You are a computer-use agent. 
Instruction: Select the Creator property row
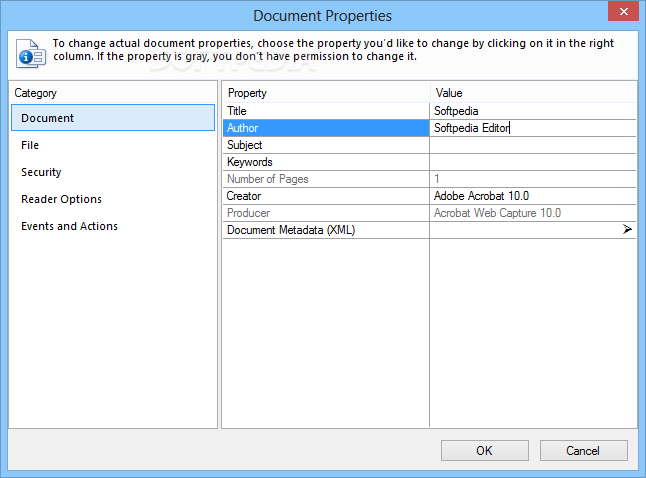tap(326, 196)
